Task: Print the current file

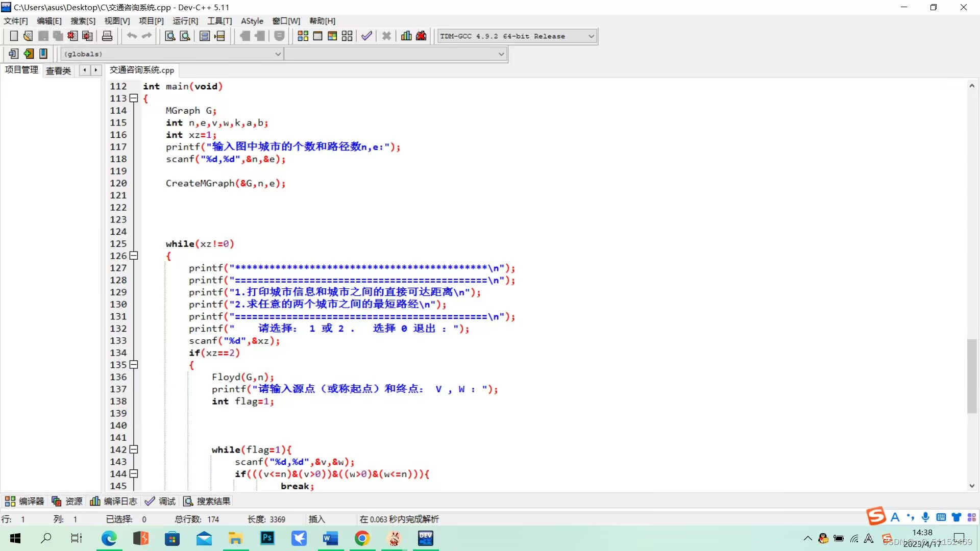Action: [x=107, y=36]
